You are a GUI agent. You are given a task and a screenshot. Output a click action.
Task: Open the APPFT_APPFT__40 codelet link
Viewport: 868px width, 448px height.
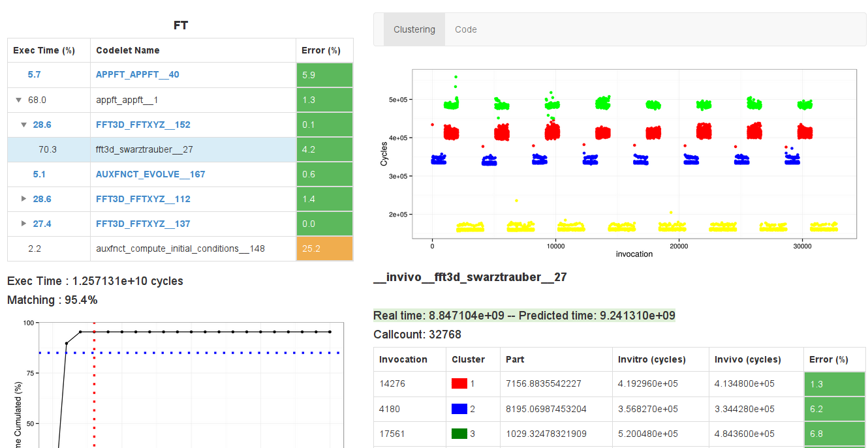click(x=138, y=74)
